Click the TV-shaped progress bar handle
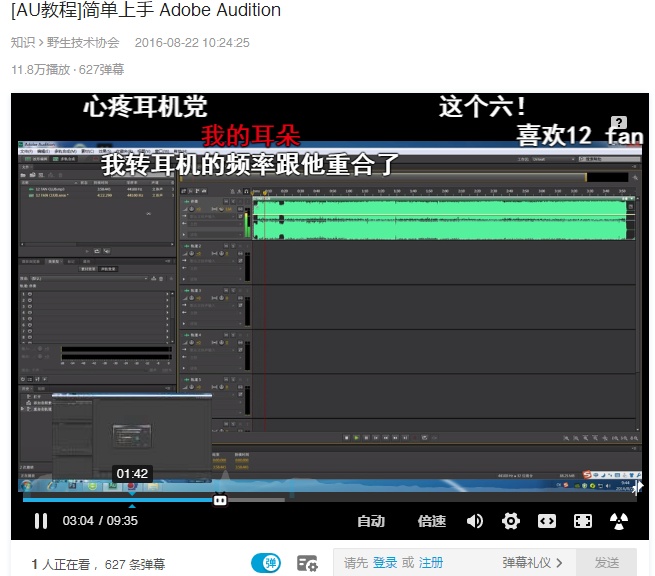This screenshot has width=655, height=576. (220, 500)
